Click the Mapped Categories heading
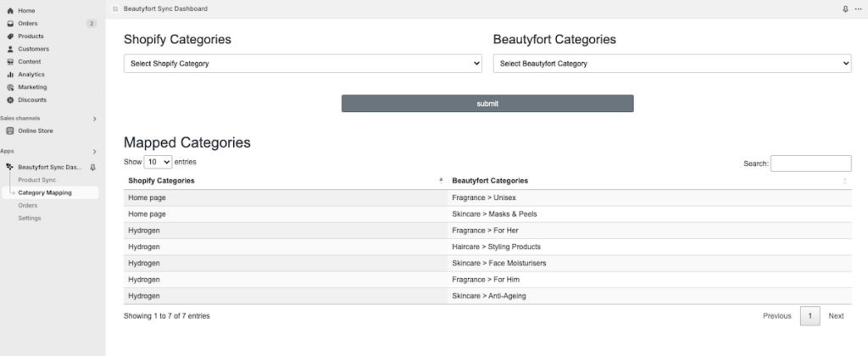This screenshot has height=356, width=868. click(x=187, y=142)
